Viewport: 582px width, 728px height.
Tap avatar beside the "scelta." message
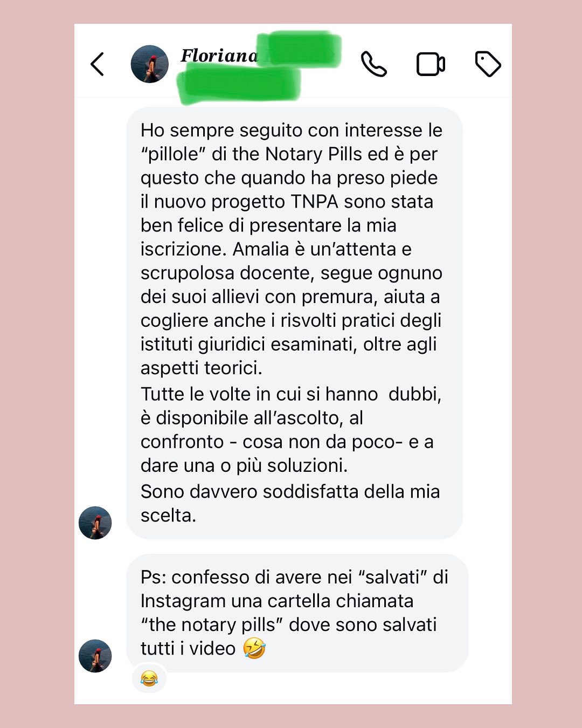[95, 523]
